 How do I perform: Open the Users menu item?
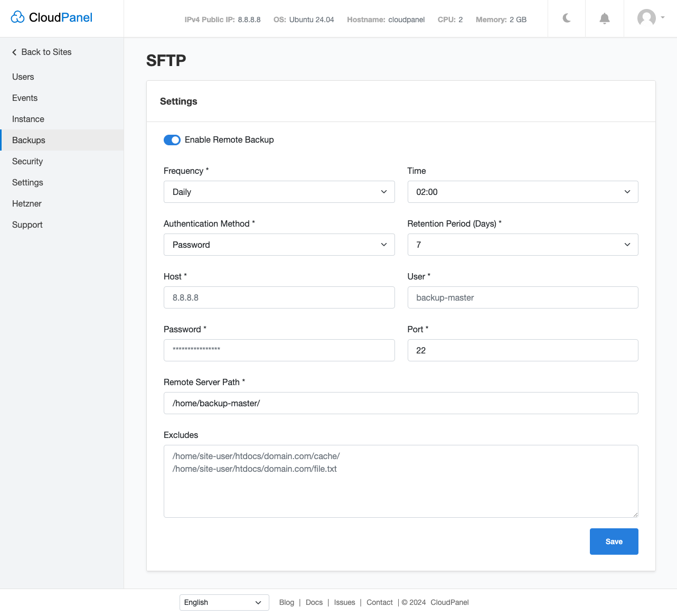point(23,77)
